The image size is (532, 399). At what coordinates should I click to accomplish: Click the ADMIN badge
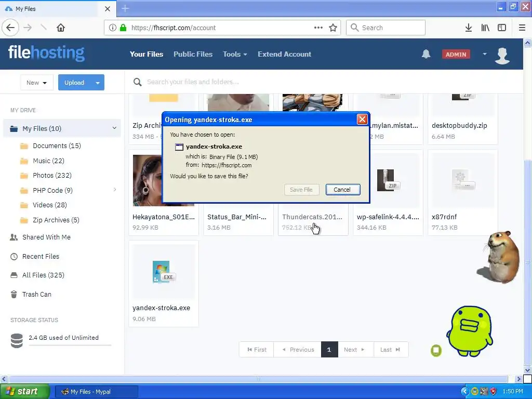pyautogui.click(x=456, y=54)
